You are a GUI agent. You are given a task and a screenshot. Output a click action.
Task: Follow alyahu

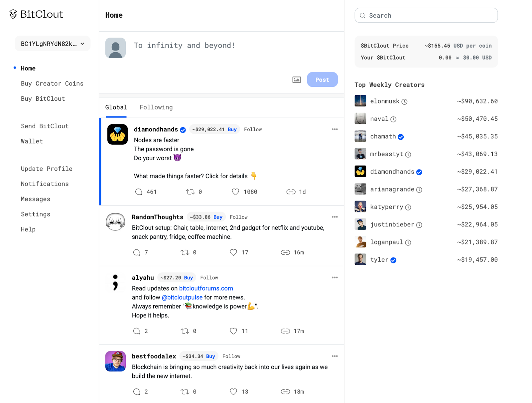pos(209,278)
